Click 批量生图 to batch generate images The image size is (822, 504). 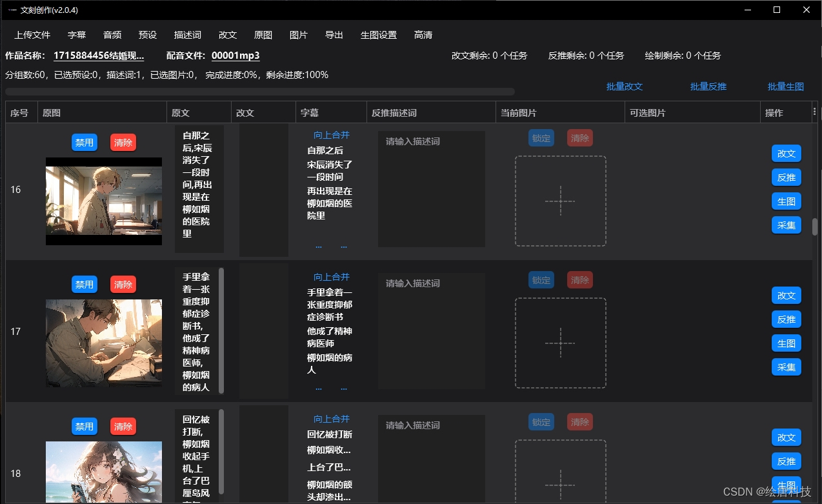click(786, 86)
